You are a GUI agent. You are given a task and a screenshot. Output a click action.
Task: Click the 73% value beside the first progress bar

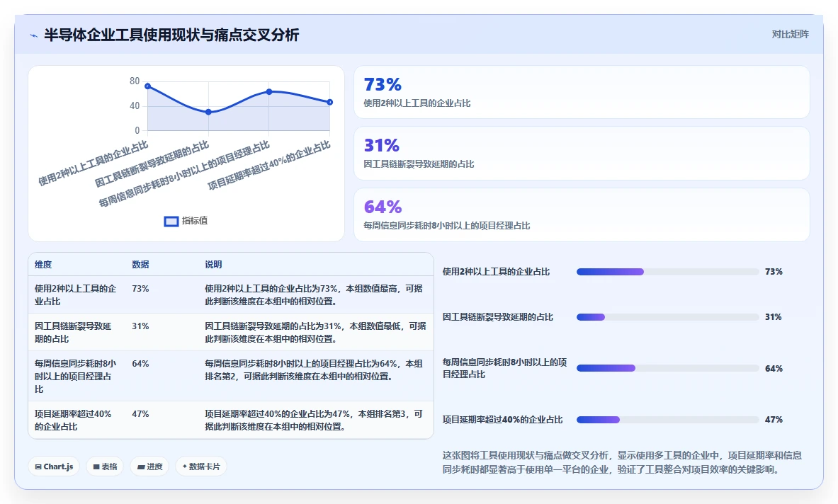pos(774,272)
